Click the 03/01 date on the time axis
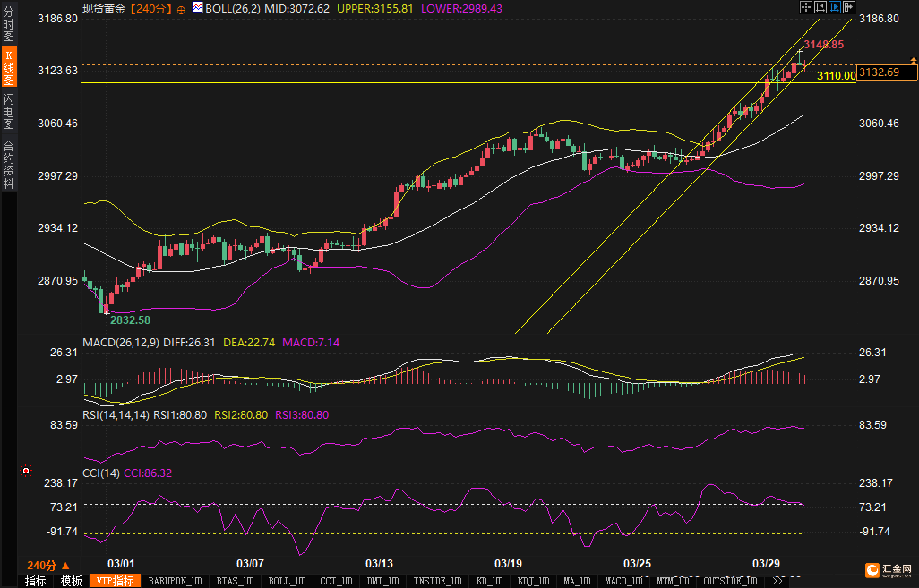The width and height of the screenshot is (919, 588). [121, 563]
